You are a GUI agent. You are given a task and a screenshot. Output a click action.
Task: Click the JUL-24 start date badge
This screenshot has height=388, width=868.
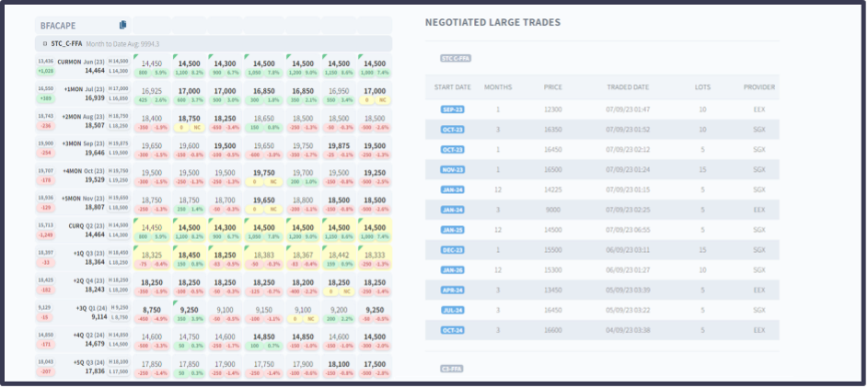point(452,310)
